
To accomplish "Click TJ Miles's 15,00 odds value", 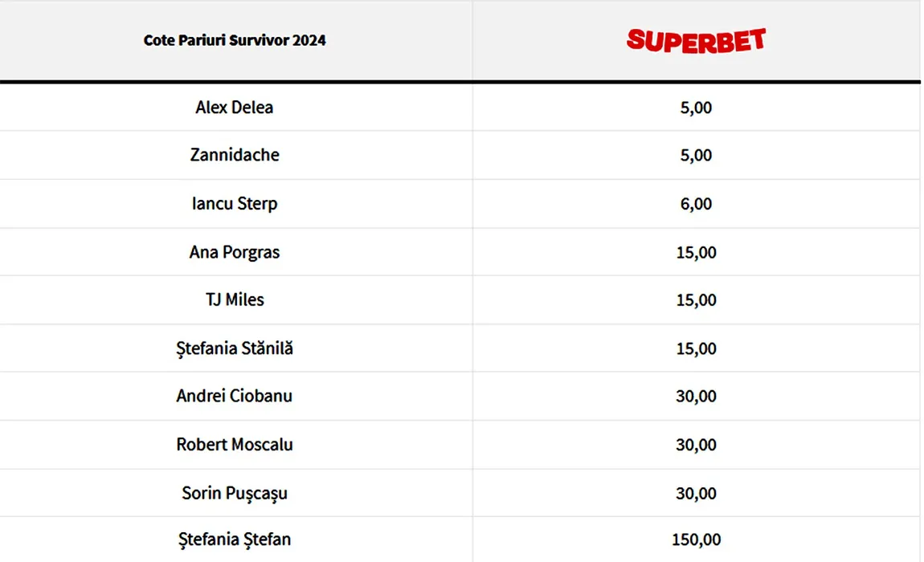I will [696, 299].
